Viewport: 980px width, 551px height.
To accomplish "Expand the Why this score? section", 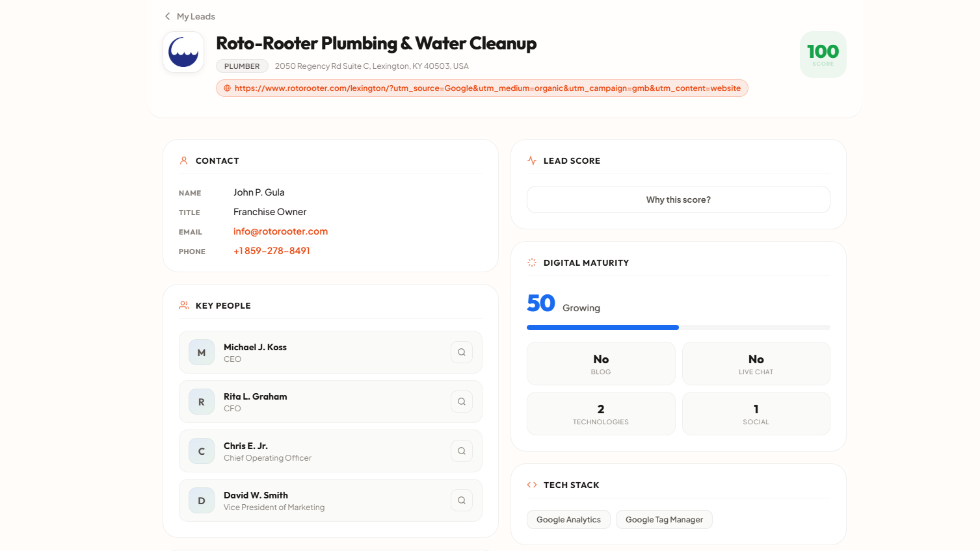I will coord(678,199).
